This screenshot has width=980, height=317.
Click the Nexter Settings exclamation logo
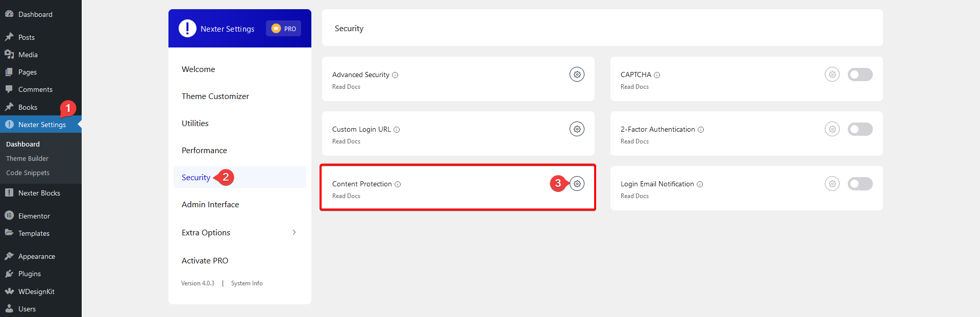(x=187, y=29)
